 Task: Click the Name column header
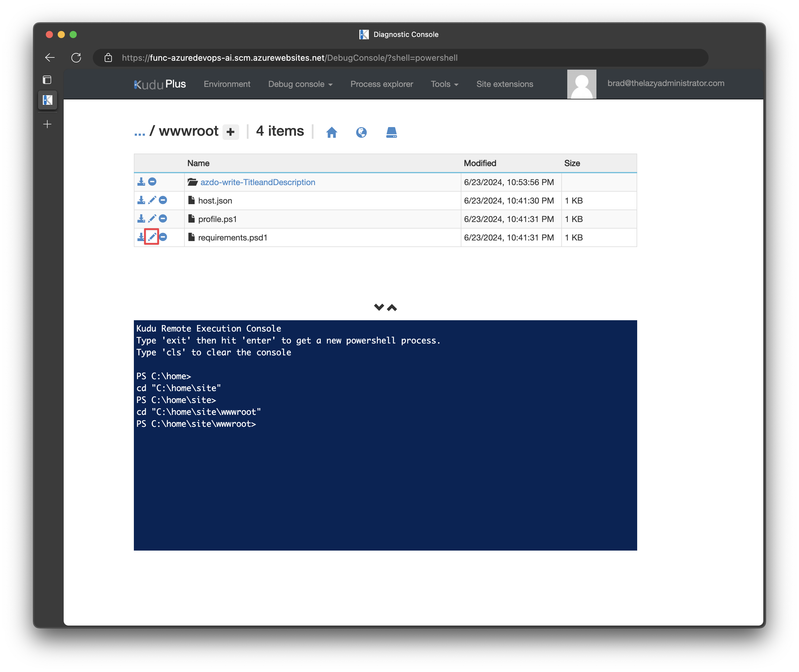coord(198,163)
